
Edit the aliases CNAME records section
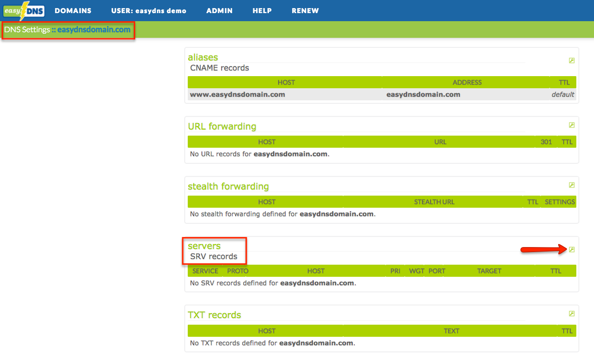(x=572, y=60)
